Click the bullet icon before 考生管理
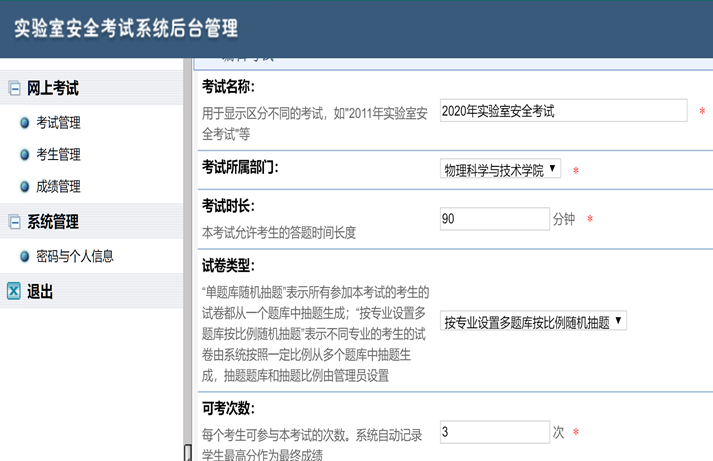The width and height of the screenshot is (713, 461). (x=25, y=155)
